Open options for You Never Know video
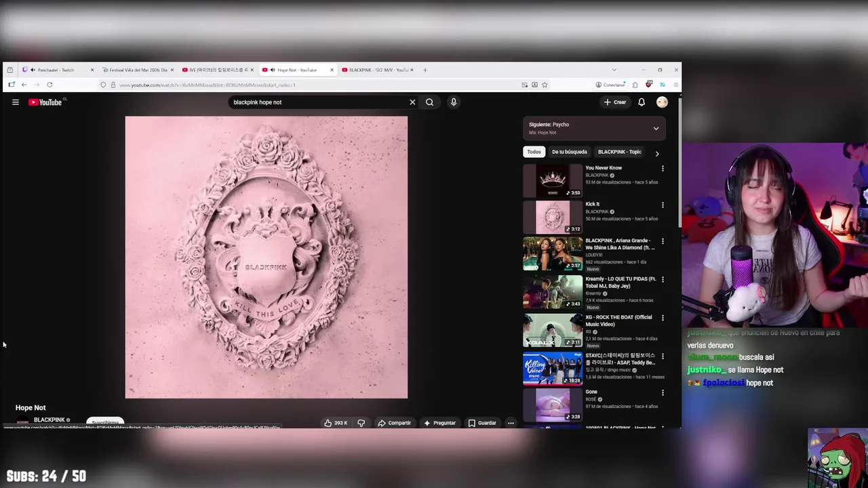This screenshot has width=868, height=488. pos(663,168)
